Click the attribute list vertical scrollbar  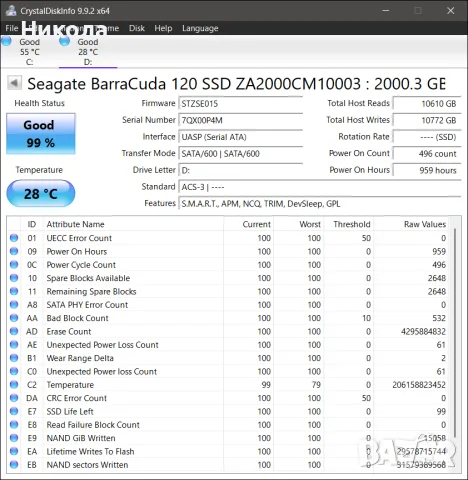click(454, 333)
